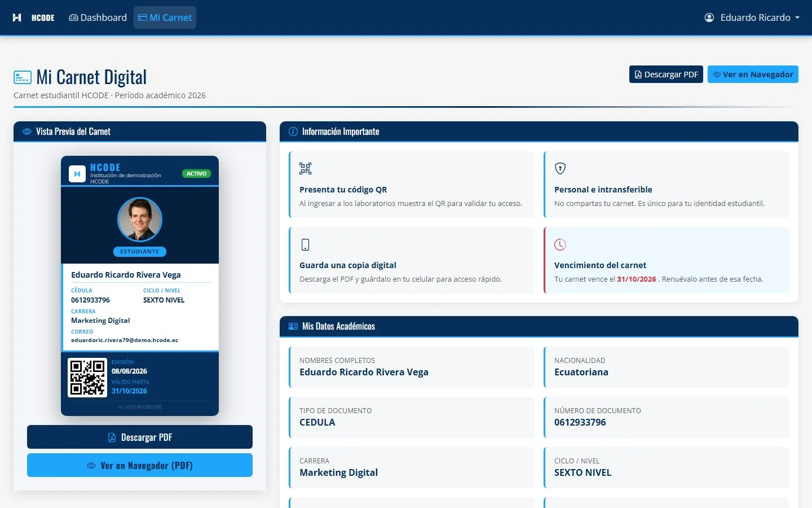The height and width of the screenshot is (508, 812).
Task: Click the student photo on the carnet
Action: (x=140, y=220)
